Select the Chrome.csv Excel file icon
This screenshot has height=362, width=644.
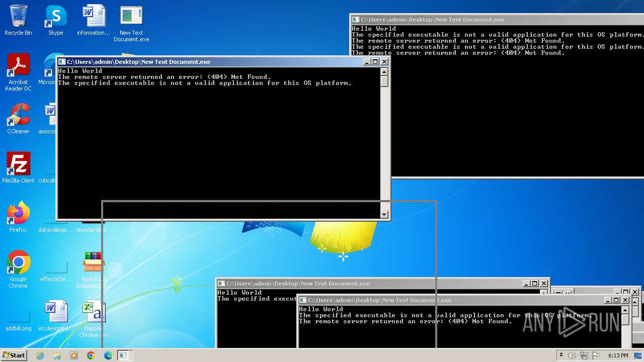[x=94, y=319]
